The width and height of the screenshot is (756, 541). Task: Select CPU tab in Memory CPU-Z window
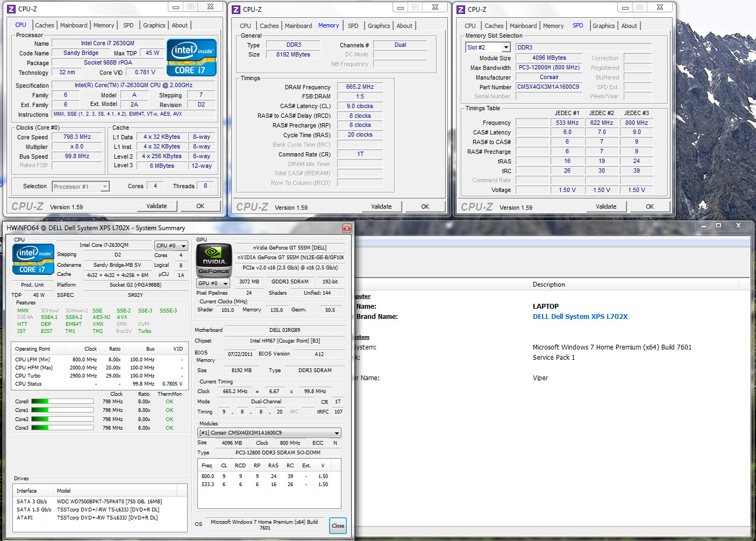246,26
